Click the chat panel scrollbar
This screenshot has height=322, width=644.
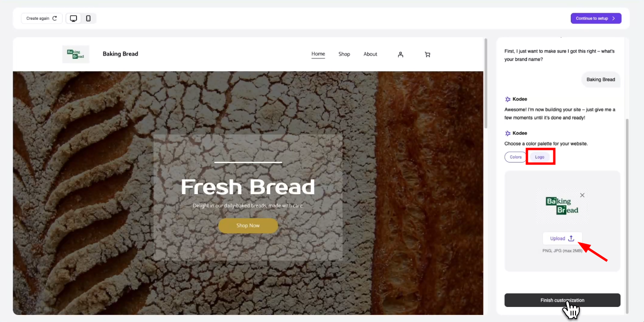click(x=627, y=216)
